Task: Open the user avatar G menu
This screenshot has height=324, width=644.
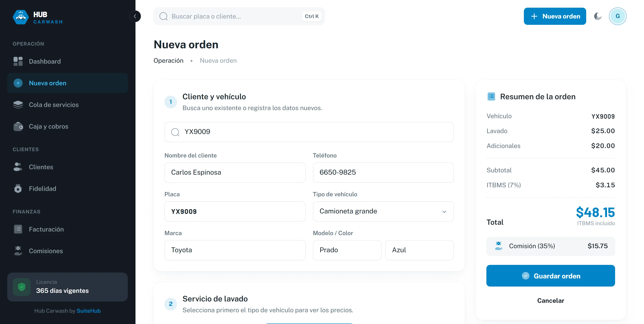Action: pyautogui.click(x=618, y=16)
